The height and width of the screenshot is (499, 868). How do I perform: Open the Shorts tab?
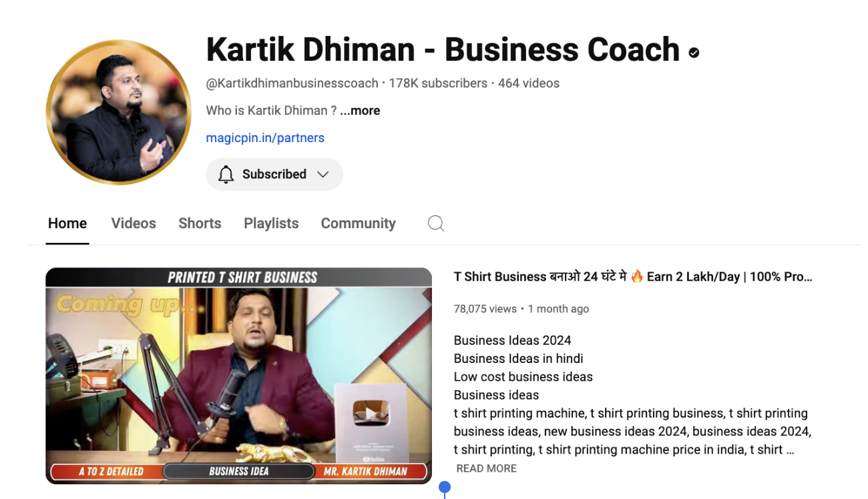tap(200, 223)
